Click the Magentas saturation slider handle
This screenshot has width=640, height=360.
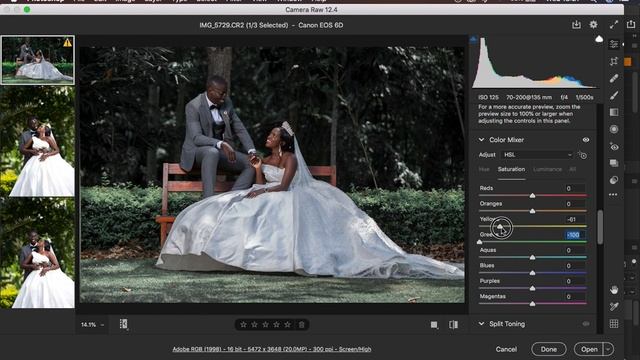click(532, 304)
